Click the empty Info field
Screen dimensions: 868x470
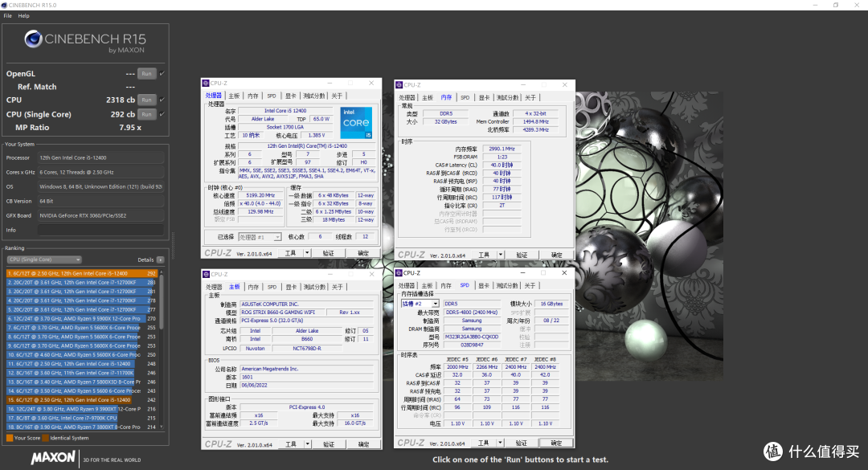[100, 230]
